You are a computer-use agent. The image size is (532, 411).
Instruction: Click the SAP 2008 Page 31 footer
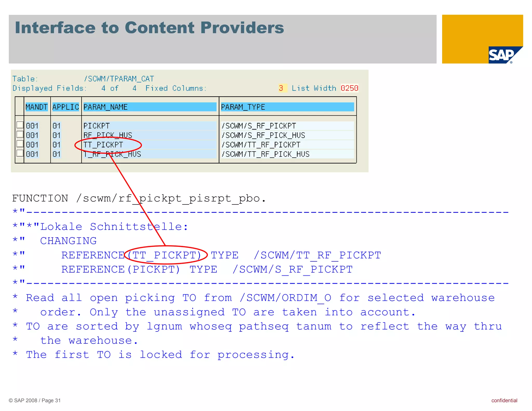pyautogui.click(x=35, y=400)
